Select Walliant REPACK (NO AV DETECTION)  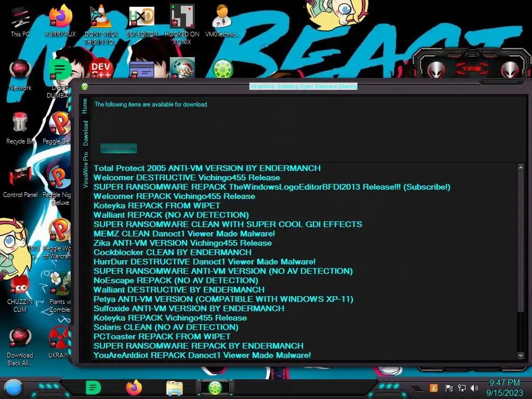click(171, 215)
